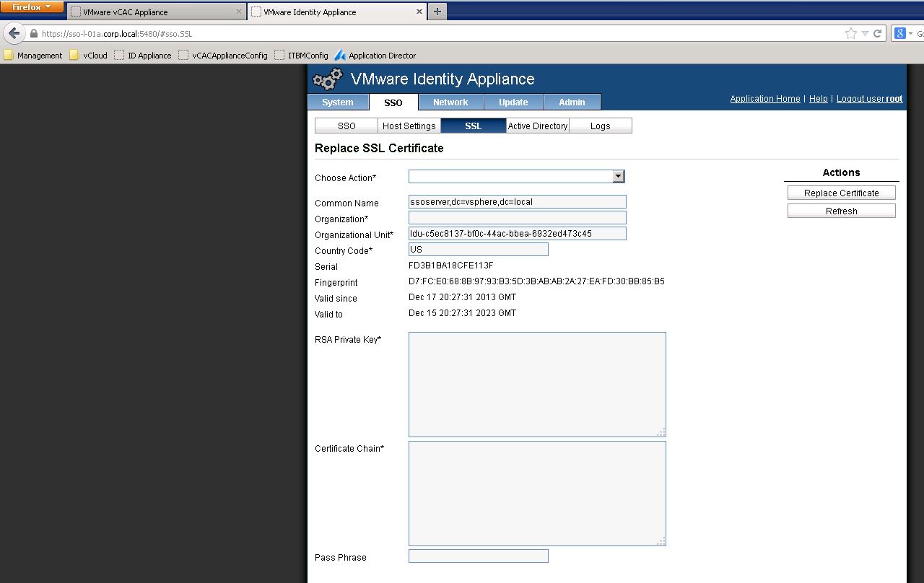Open the SSO sub-tab

click(x=346, y=126)
